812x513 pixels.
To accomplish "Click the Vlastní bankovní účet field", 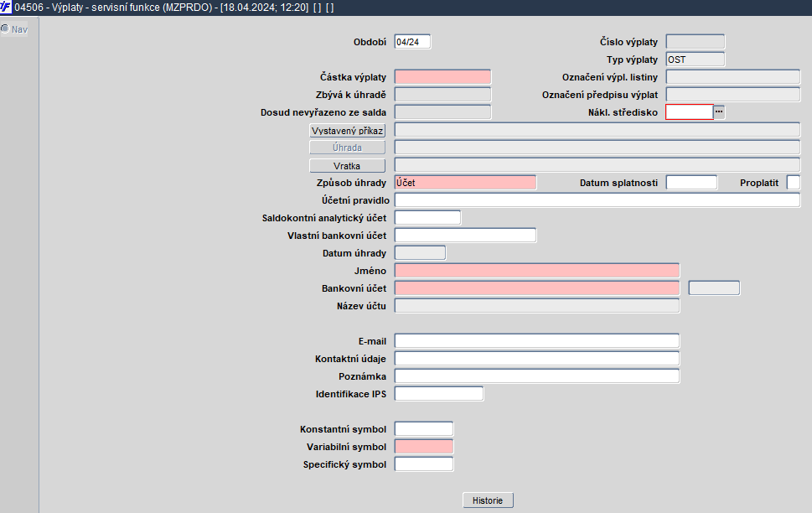I will click(x=466, y=236).
